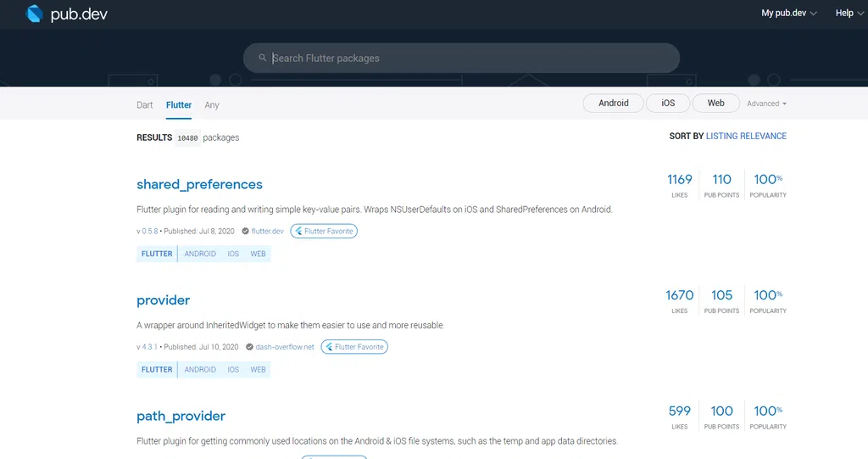Click the Published Jul 8, 2020 date
The width and height of the screenshot is (868, 459).
199,231
